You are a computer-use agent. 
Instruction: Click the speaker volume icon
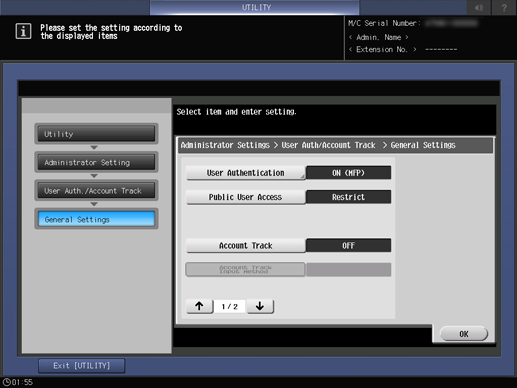coord(479,8)
